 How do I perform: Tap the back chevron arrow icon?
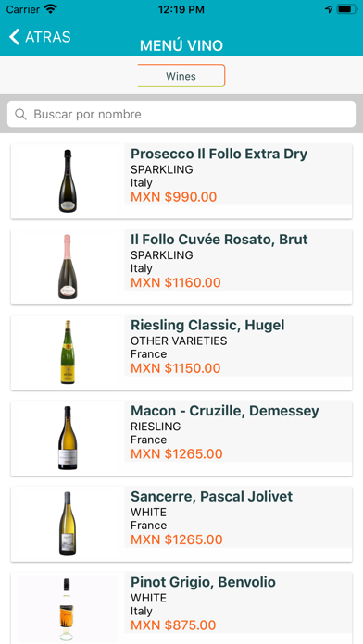pyautogui.click(x=15, y=37)
